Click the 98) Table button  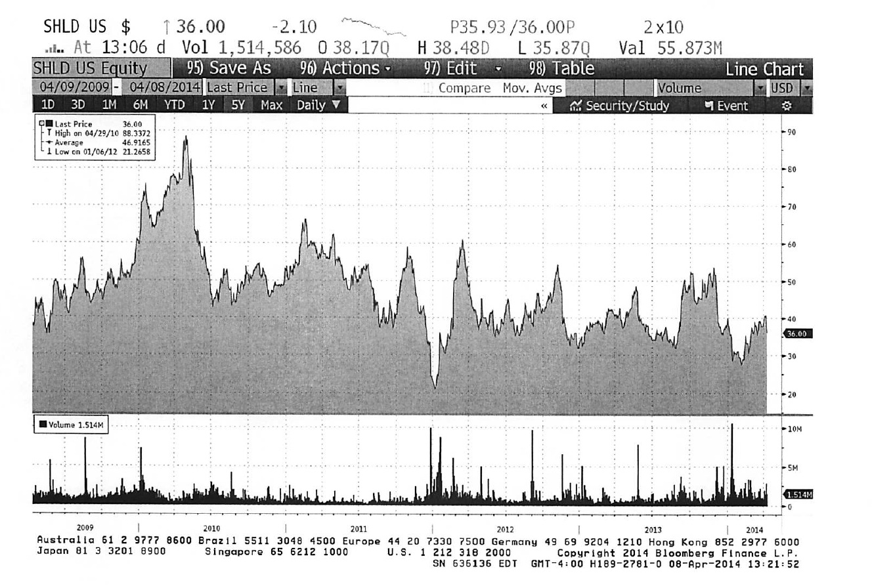561,69
